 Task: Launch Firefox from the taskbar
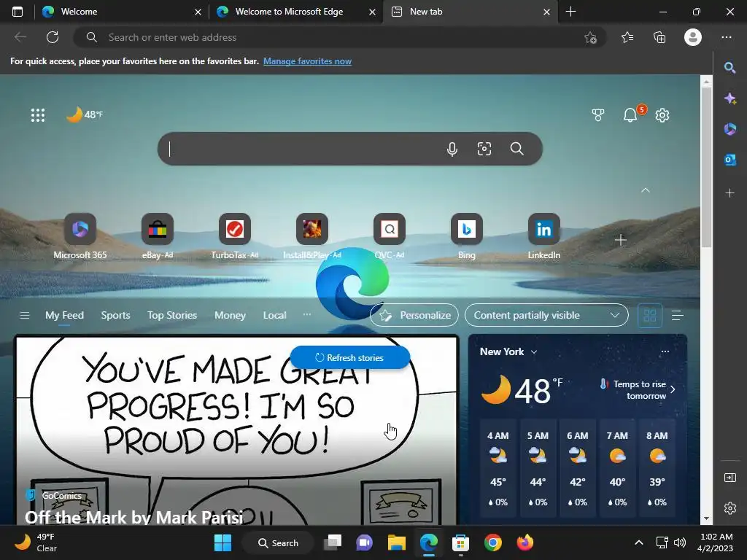click(x=525, y=542)
